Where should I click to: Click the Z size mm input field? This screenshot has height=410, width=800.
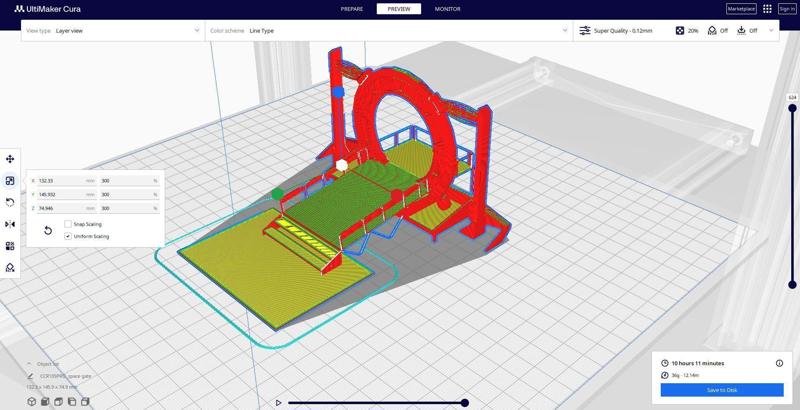pyautogui.click(x=67, y=208)
